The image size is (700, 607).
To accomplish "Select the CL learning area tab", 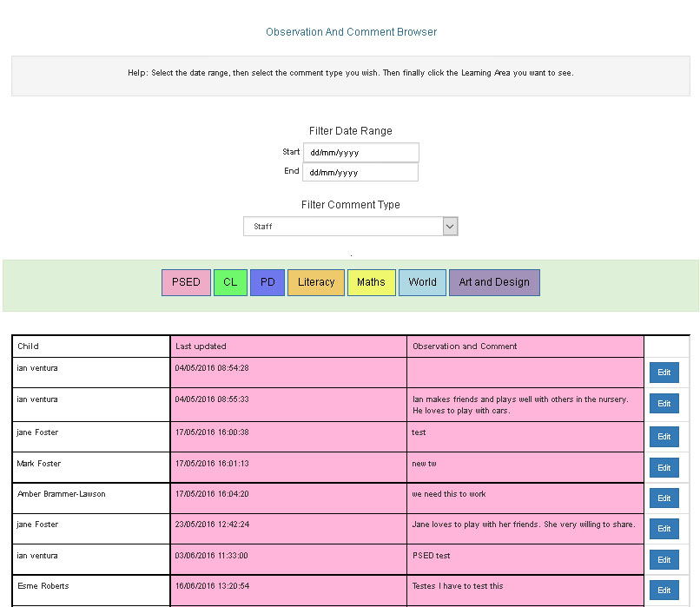I will click(x=230, y=282).
